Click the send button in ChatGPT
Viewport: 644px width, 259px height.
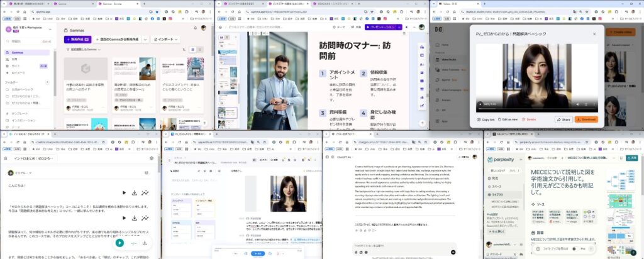point(453,251)
